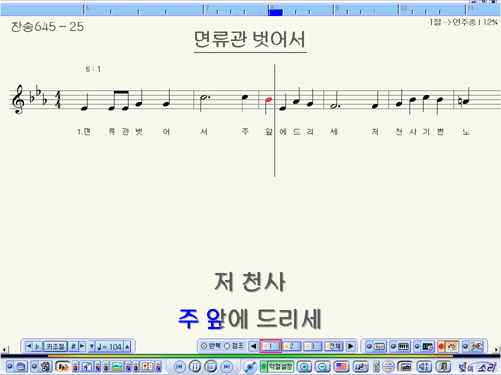
Task: Jump to previous track button
Action: [179, 367]
